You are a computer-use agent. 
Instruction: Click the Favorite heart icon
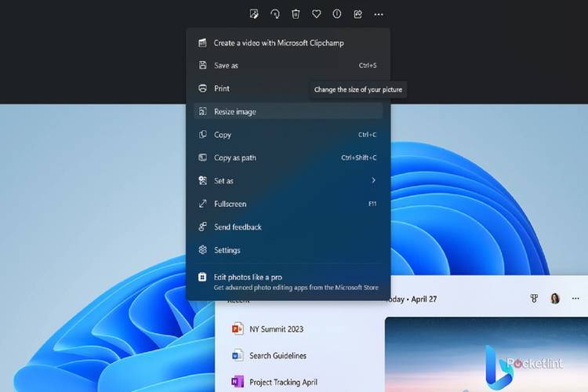tap(317, 14)
